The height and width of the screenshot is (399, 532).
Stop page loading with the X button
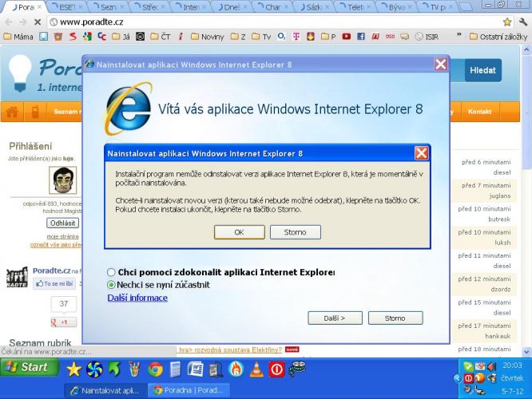tap(38, 22)
